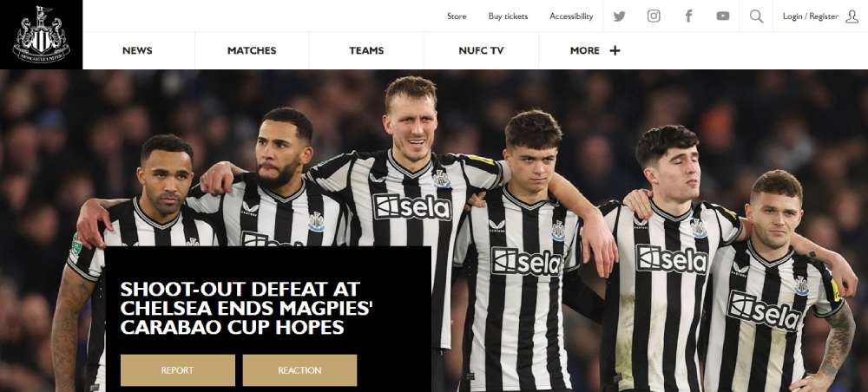
Task: Go to NUFC TV section
Action: tap(481, 50)
